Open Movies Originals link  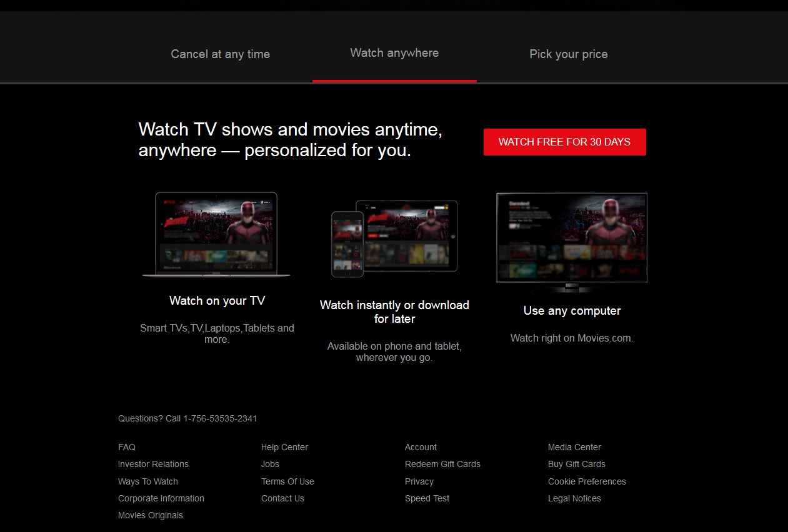coord(151,515)
